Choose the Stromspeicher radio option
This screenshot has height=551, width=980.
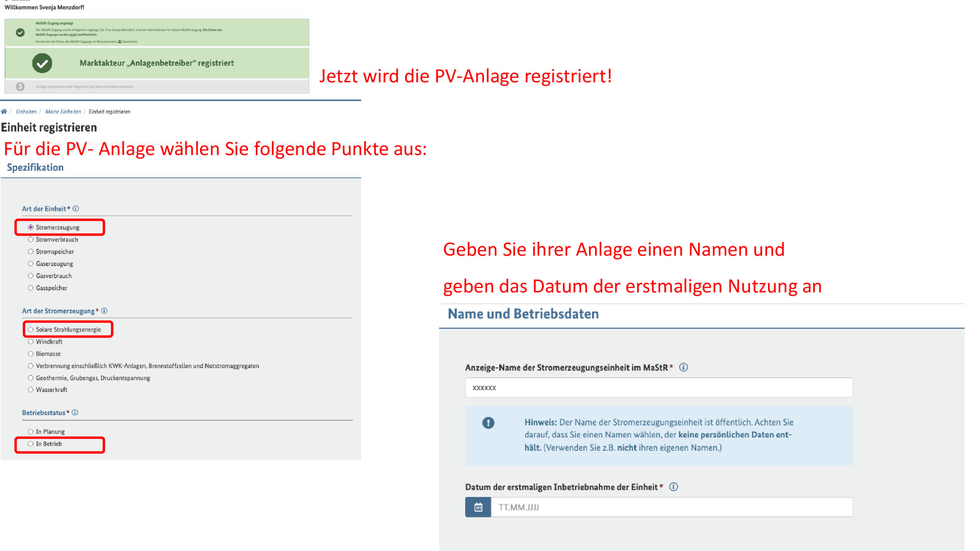(x=31, y=251)
